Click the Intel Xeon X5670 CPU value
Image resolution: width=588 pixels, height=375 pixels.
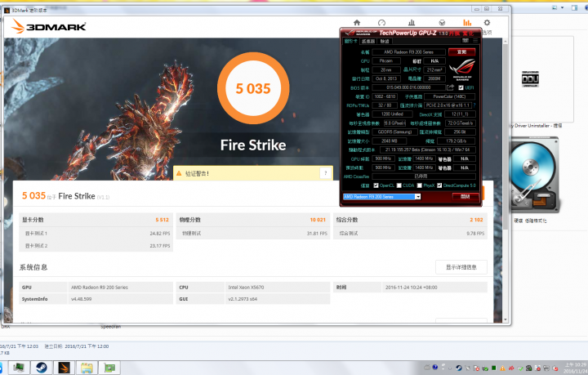point(246,288)
